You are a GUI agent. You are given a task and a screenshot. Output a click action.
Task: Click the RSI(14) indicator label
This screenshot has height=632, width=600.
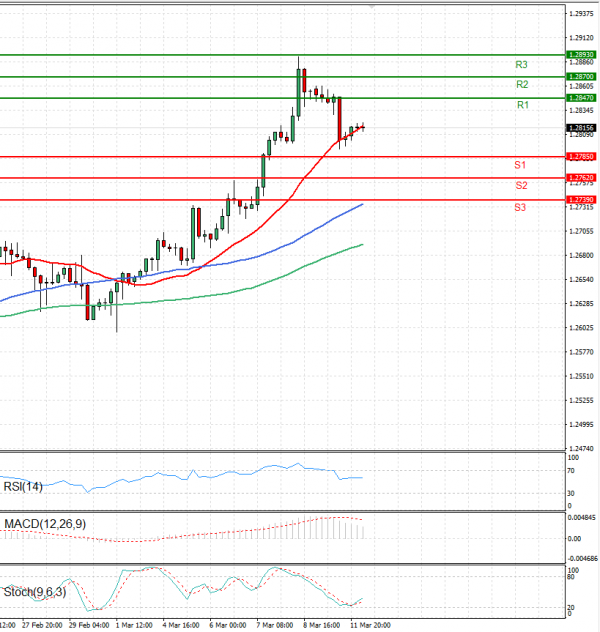[x=23, y=487]
